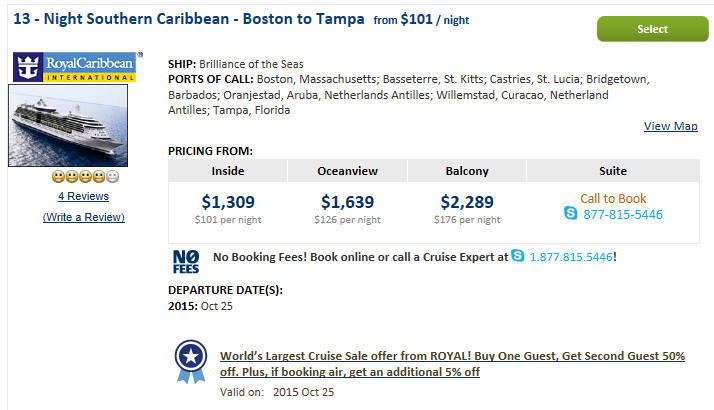Open the Royal Caribbean International logo
Viewport: 714px width, 410px height.
pos(75,67)
